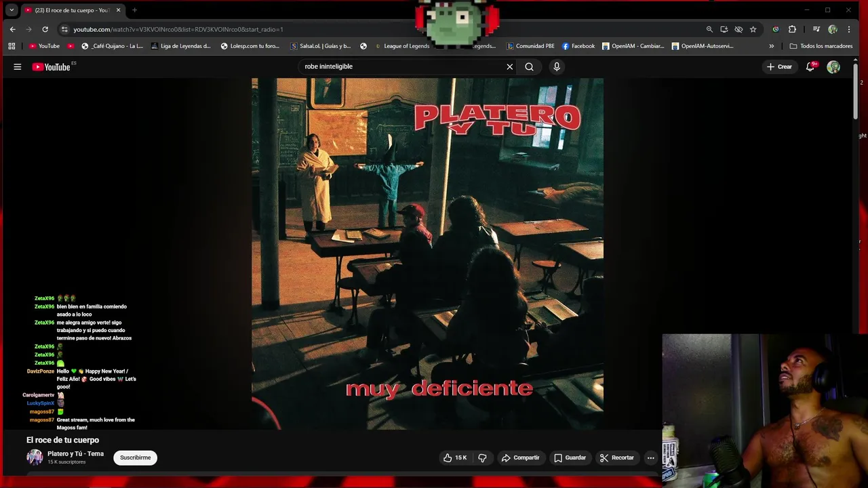Image resolution: width=868 pixels, height=488 pixels.
Task: Click Carolgamertv chat username
Action: tap(38, 395)
